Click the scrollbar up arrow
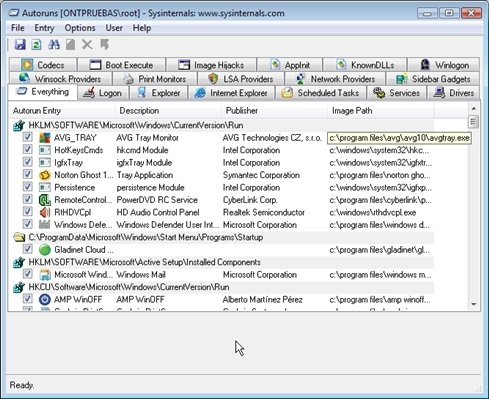The height and width of the screenshot is (399, 489). coord(473,109)
